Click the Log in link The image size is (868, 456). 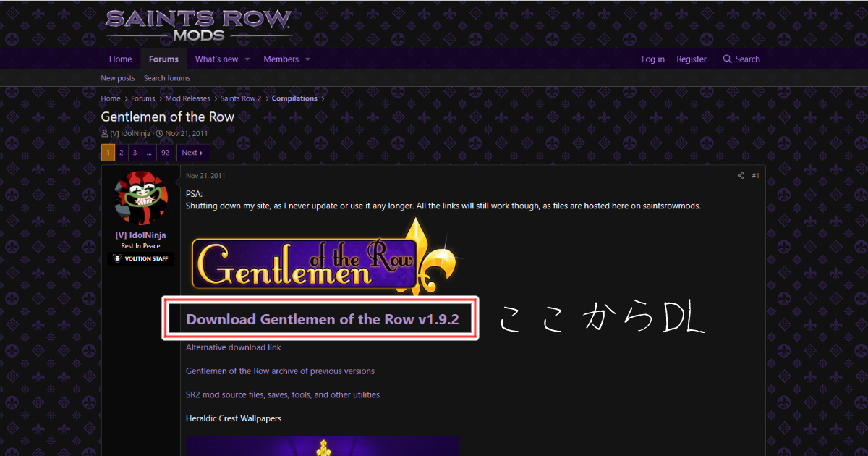(653, 59)
